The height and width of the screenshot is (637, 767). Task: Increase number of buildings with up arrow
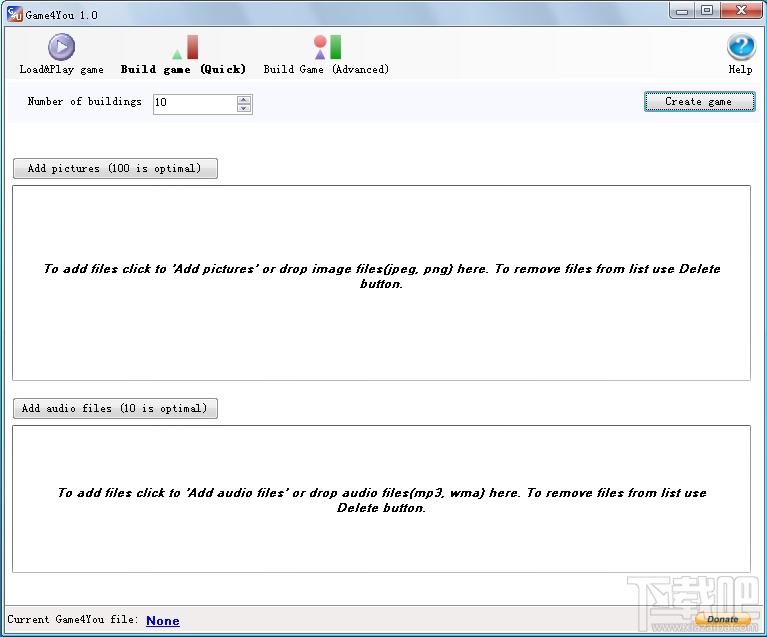244,100
